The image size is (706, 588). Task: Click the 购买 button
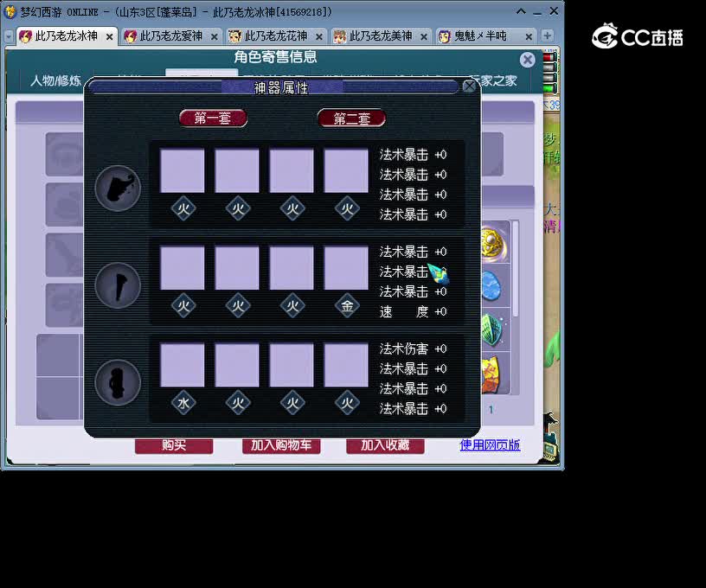click(x=174, y=445)
